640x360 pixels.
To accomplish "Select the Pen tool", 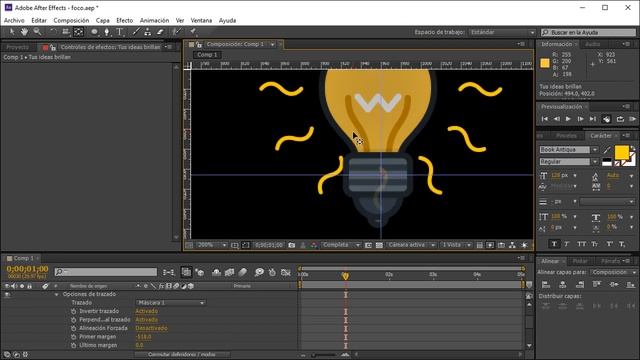I will tap(107, 32).
